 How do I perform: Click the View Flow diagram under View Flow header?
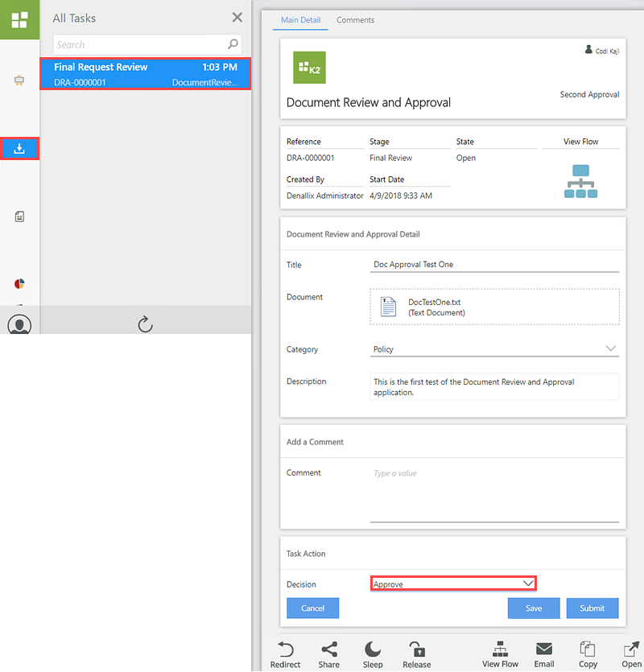pyautogui.click(x=580, y=181)
